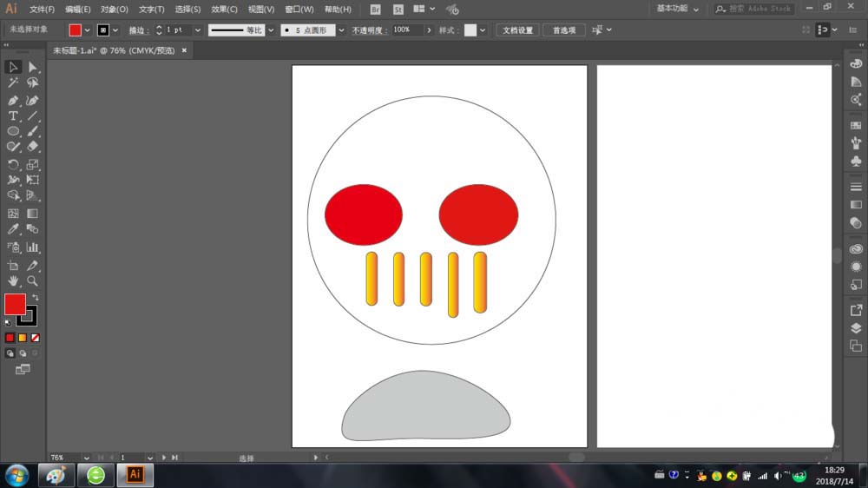The height and width of the screenshot is (488, 868).
Task: Click the 首选项 button
Action: [x=564, y=30]
